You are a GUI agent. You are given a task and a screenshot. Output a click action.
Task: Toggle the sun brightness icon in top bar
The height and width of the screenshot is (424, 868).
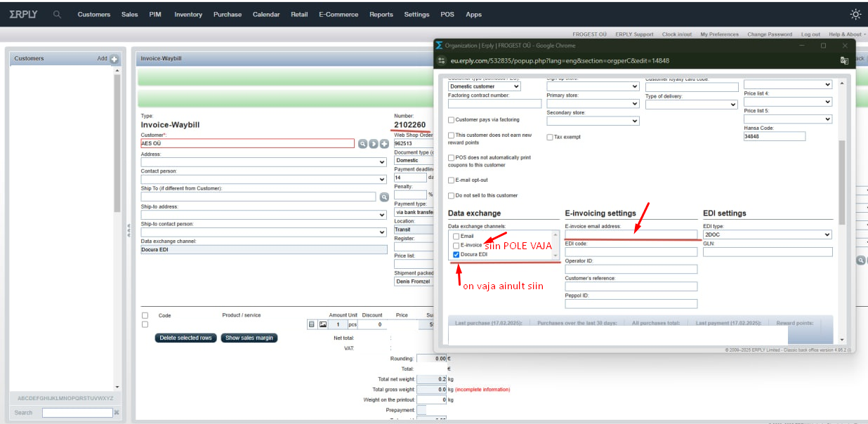(x=855, y=14)
